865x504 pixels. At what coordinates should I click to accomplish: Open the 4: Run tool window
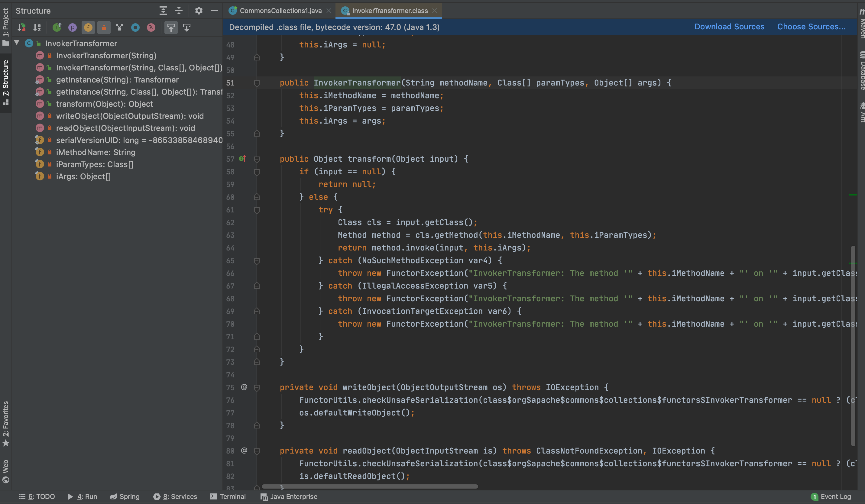tap(83, 496)
